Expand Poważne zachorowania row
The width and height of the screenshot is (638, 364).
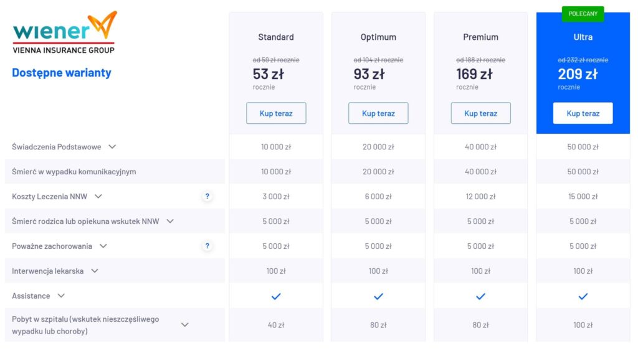point(103,246)
